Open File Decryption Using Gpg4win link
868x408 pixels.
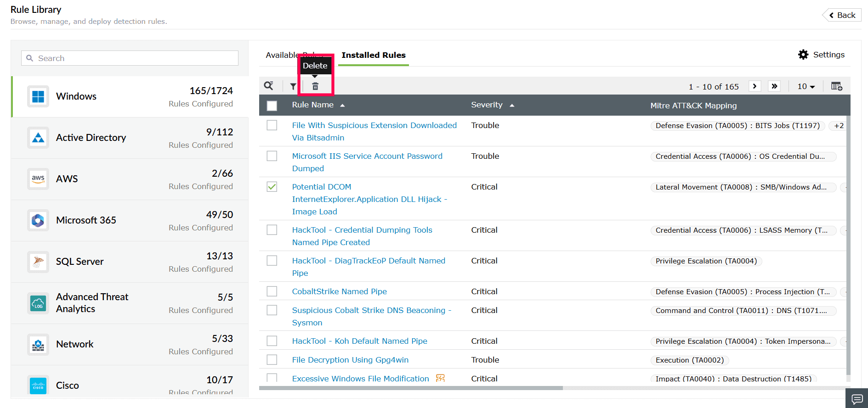(x=351, y=360)
